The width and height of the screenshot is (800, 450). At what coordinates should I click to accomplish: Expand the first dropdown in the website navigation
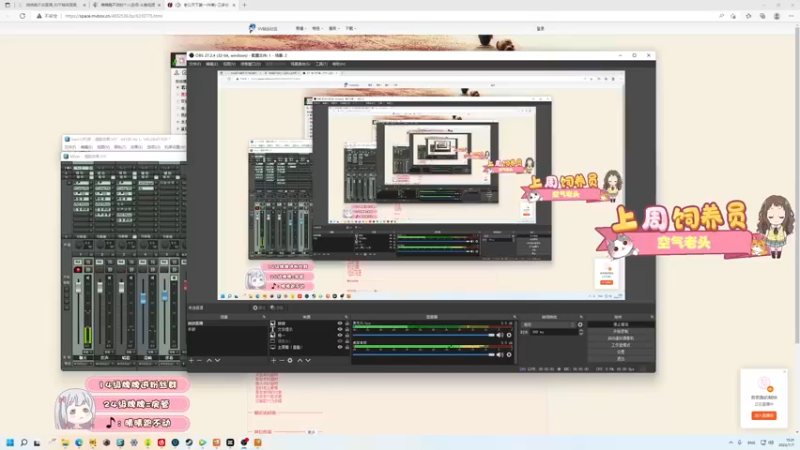301,29
